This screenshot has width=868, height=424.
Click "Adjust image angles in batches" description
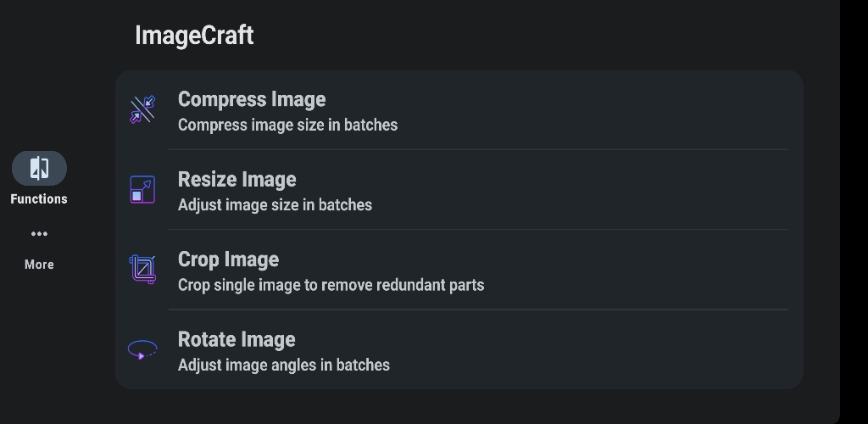(x=284, y=365)
